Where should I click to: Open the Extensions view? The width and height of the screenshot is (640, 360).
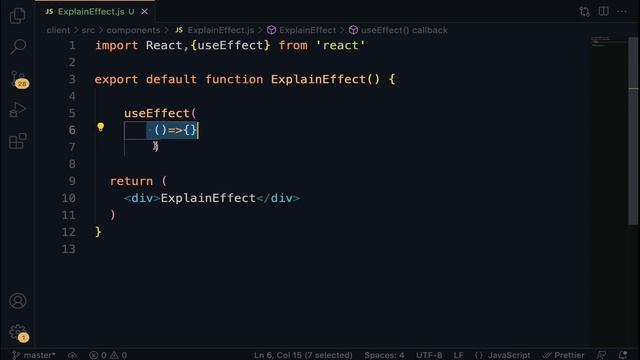coord(18,141)
